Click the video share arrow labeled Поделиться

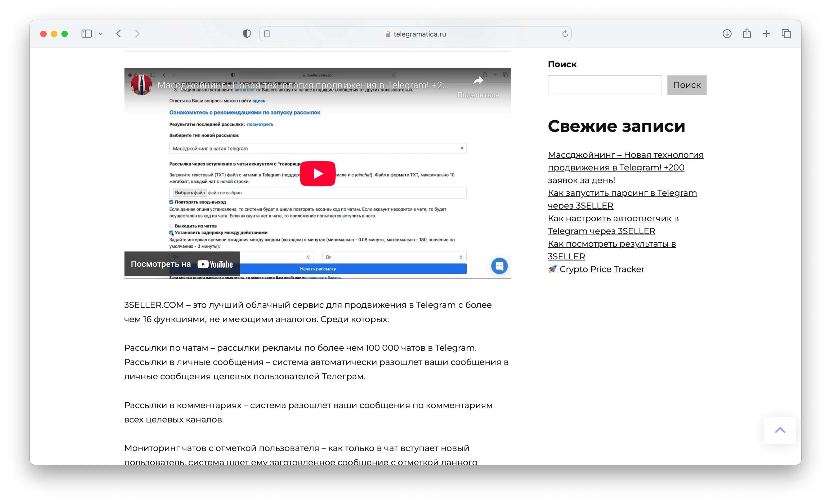478,87
